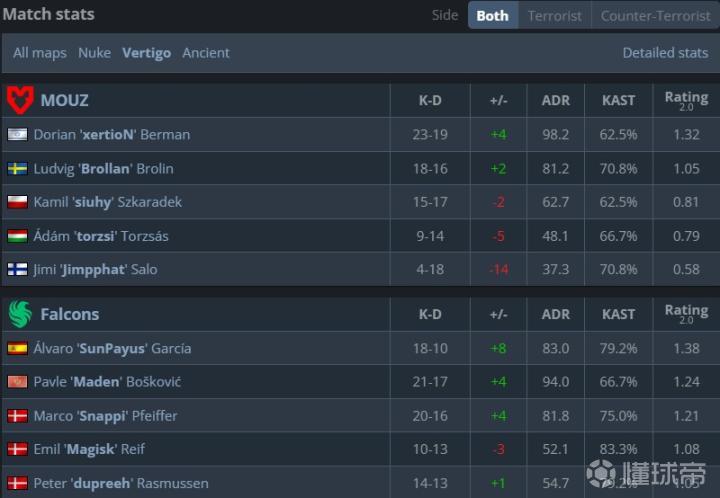Open Pavle 'Maden' Bošković player profile
The width and height of the screenshot is (720, 498).
coord(107,381)
